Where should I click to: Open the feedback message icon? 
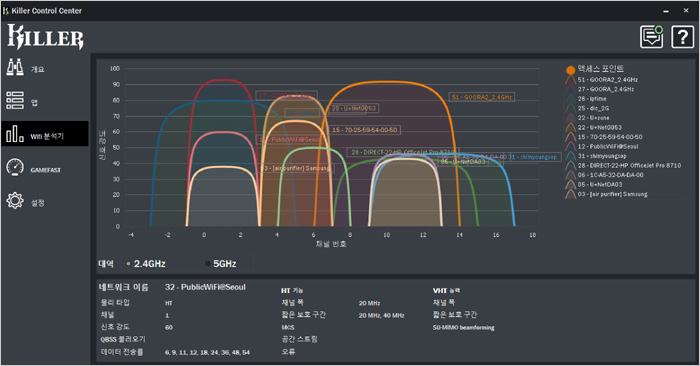click(x=652, y=37)
